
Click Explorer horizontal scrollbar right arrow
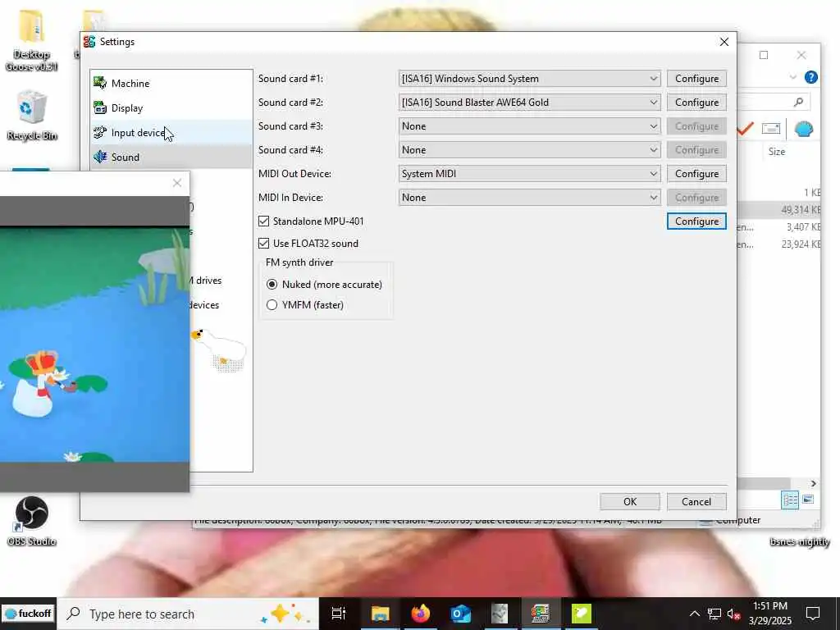tap(813, 483)
